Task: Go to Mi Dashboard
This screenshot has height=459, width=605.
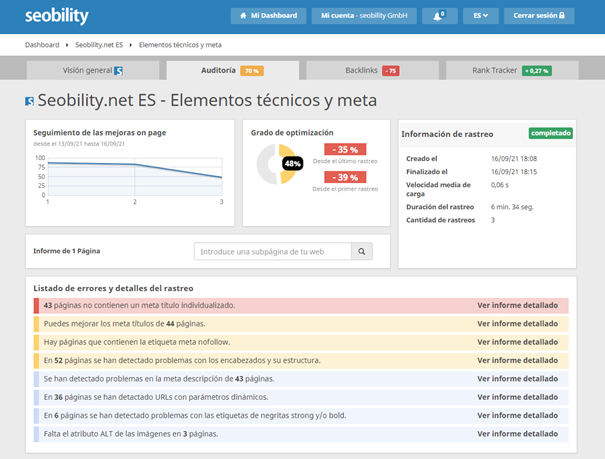Action: click(x=269, y=16)
